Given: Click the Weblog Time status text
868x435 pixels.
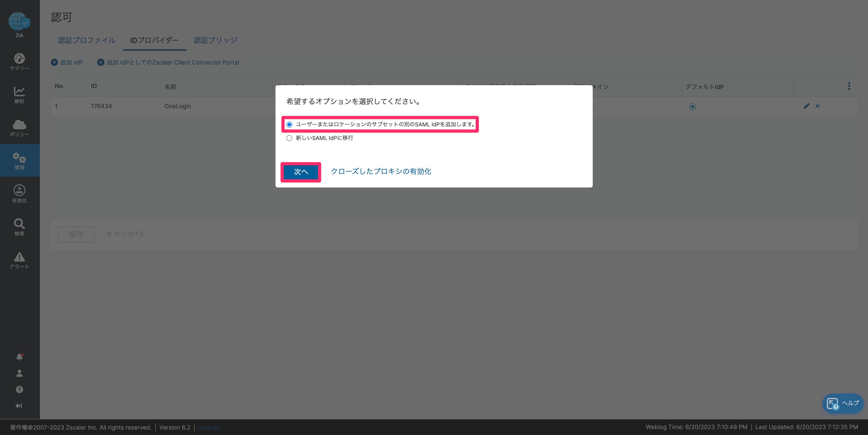Looking at the screenshot, I should tap(696, 427).
